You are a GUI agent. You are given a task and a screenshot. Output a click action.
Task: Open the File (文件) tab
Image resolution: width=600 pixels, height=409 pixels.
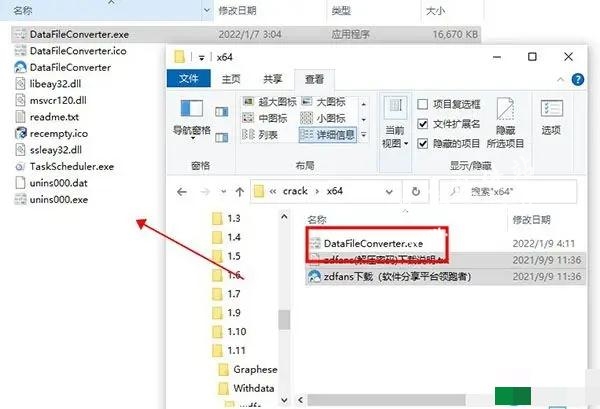[189, 79]
